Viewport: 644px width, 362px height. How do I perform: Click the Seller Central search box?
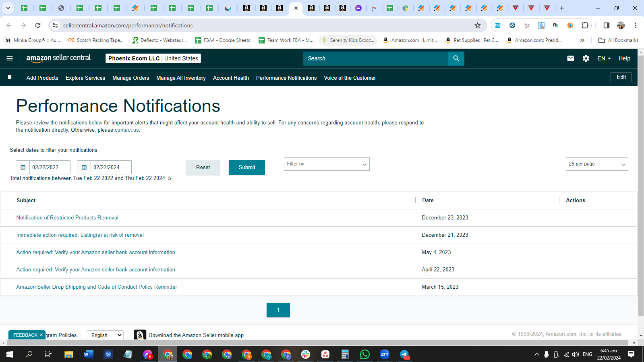(376, 58)
